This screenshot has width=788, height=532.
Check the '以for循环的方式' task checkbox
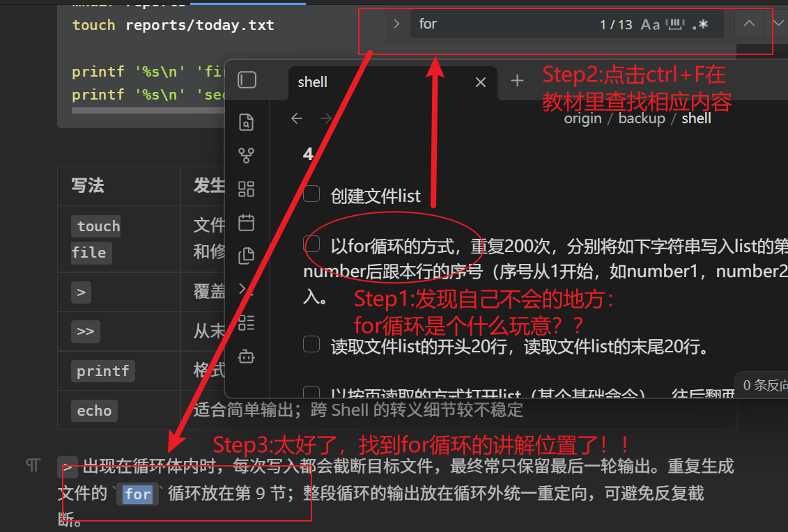coord(311,244)
